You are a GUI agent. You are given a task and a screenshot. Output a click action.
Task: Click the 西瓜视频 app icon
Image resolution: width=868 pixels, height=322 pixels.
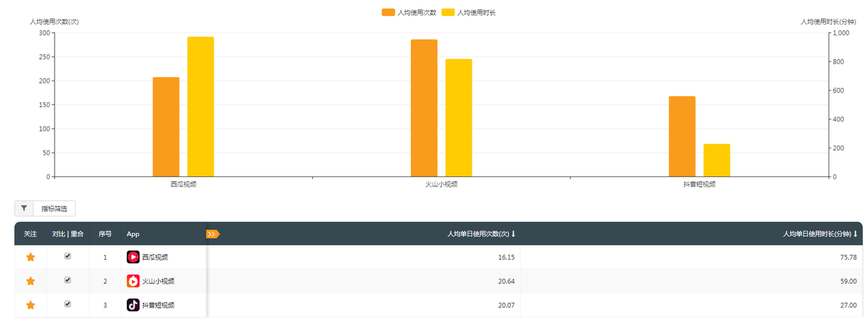[x=133, y=258]
